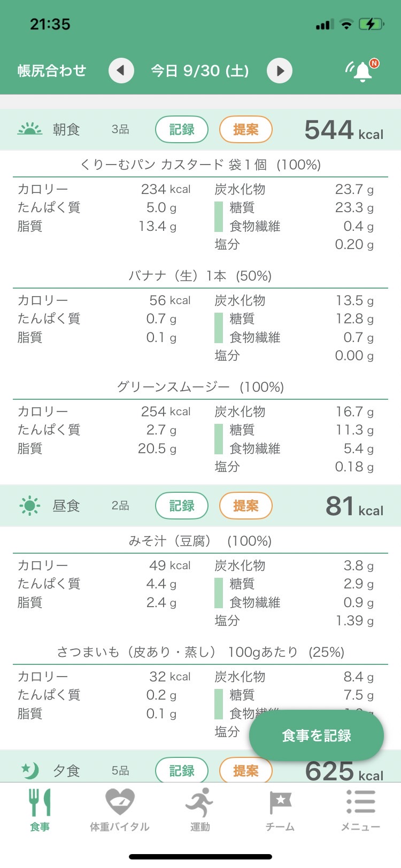
Task: Select the 食事 fork and knife tab
Action: point(40,810)
